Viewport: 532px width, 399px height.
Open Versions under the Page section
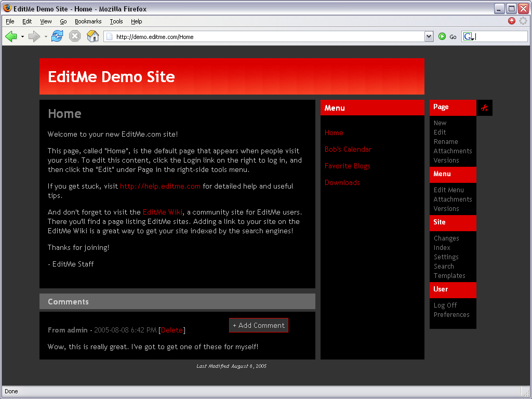[x=446, y=160]
